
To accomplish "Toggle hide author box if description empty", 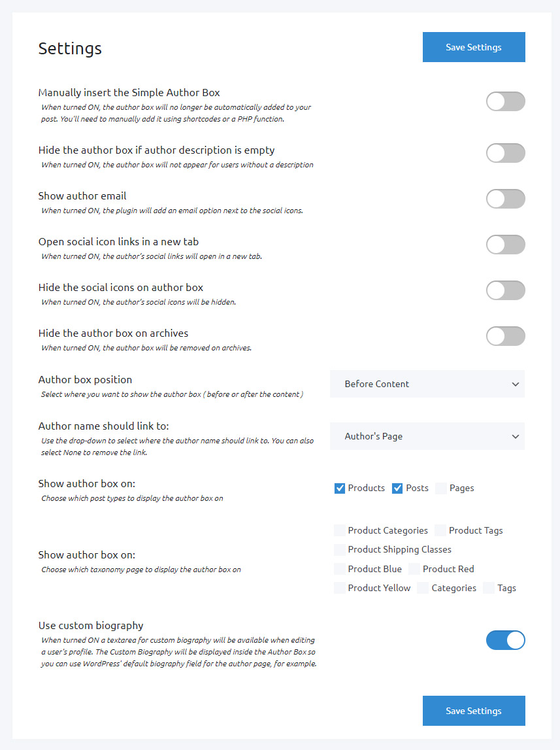I will 505,153.
